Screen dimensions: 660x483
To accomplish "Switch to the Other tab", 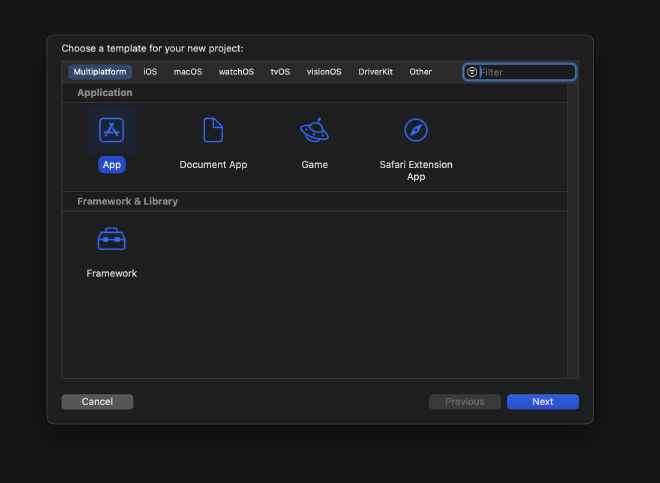I will [x=420, y=72].
